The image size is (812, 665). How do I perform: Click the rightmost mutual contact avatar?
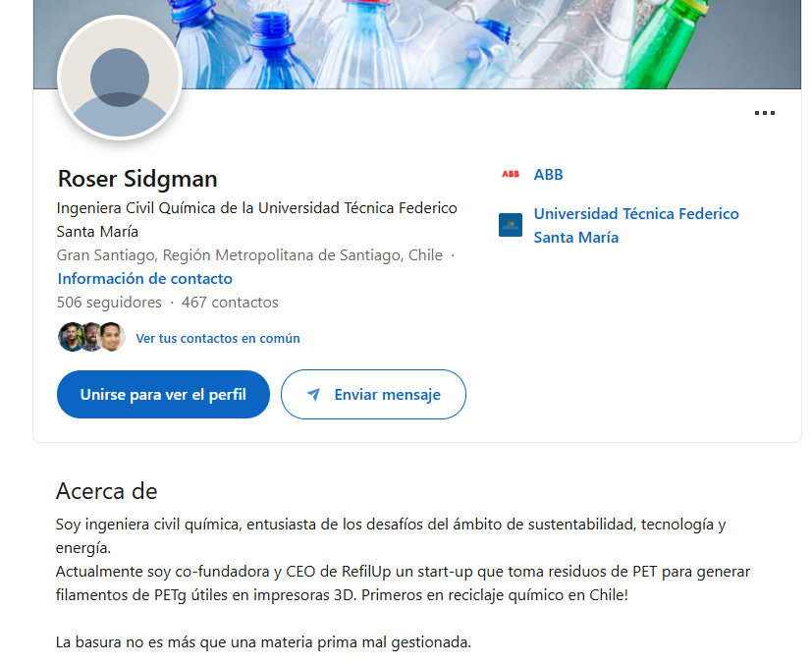pos(113,337)
